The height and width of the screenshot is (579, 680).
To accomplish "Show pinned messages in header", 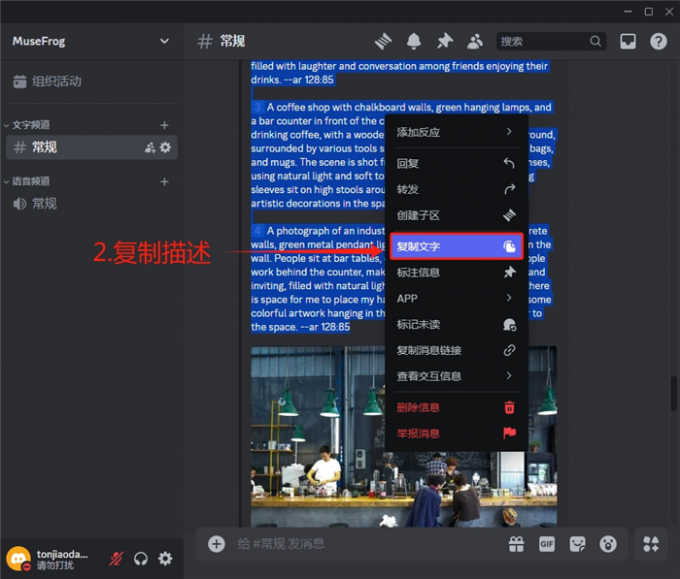I will tap(445, 42).
